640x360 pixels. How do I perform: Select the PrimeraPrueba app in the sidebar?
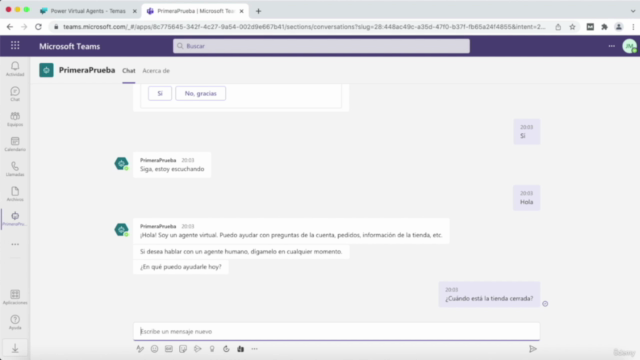coord(15,219)
